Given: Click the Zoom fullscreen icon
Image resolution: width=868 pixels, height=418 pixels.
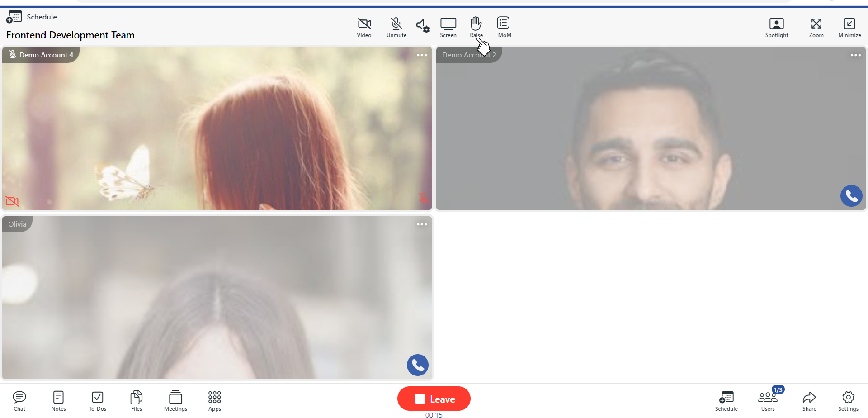Looking at the screenshot, I should (816, 27).
